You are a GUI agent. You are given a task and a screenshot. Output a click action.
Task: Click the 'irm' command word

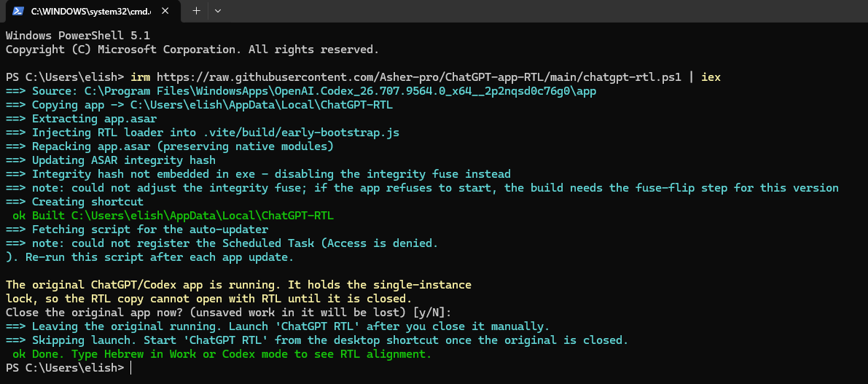(x=141, y=77)
